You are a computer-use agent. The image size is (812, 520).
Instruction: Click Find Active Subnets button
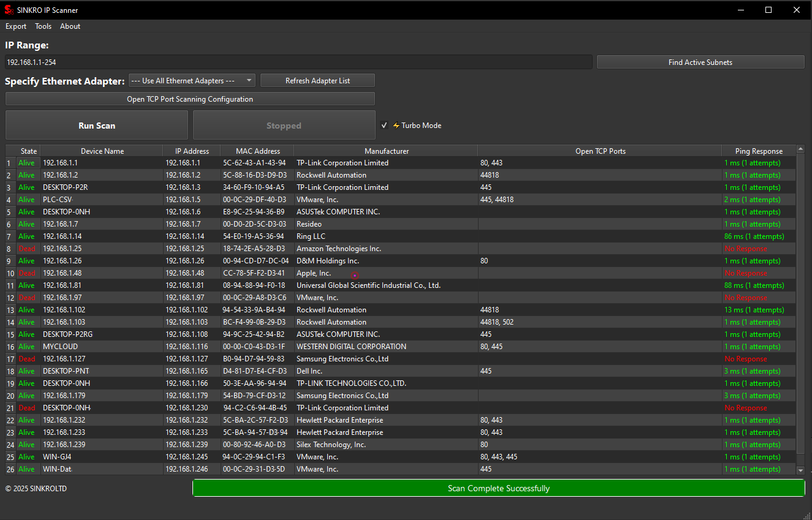click(700, 62)
